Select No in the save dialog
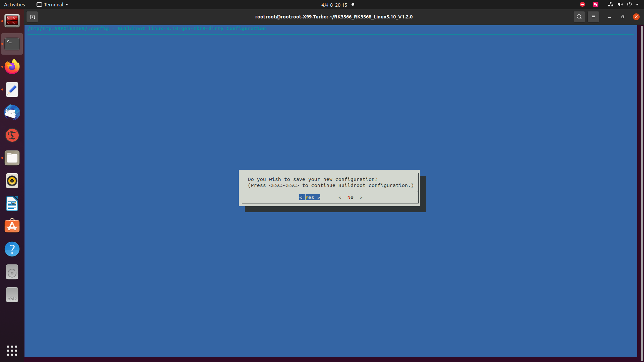 point(350,197)
